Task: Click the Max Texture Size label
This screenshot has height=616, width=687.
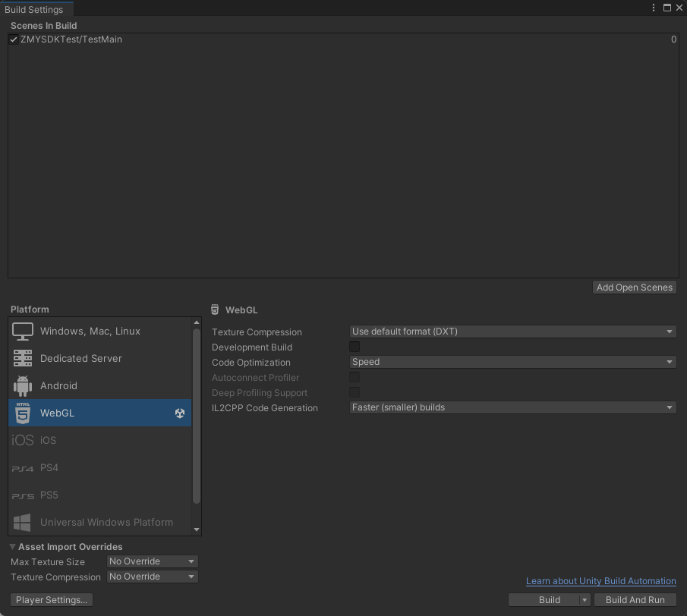Action: tap(48, 561)
